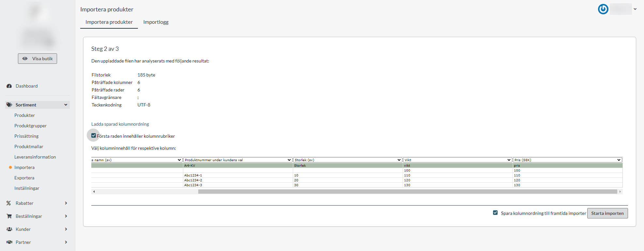Click the scrollbar left arrow
The width and height of the screenshot is (644, 251).
pos(94,192)
